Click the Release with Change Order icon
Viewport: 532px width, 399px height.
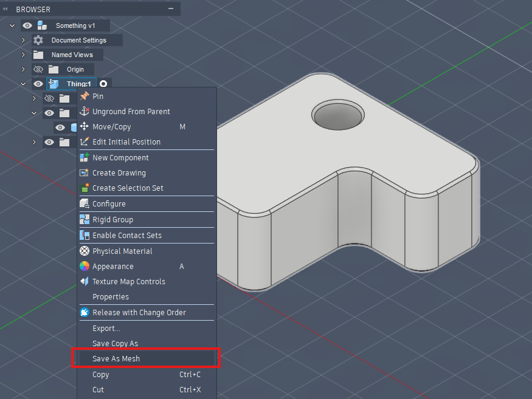85,312
